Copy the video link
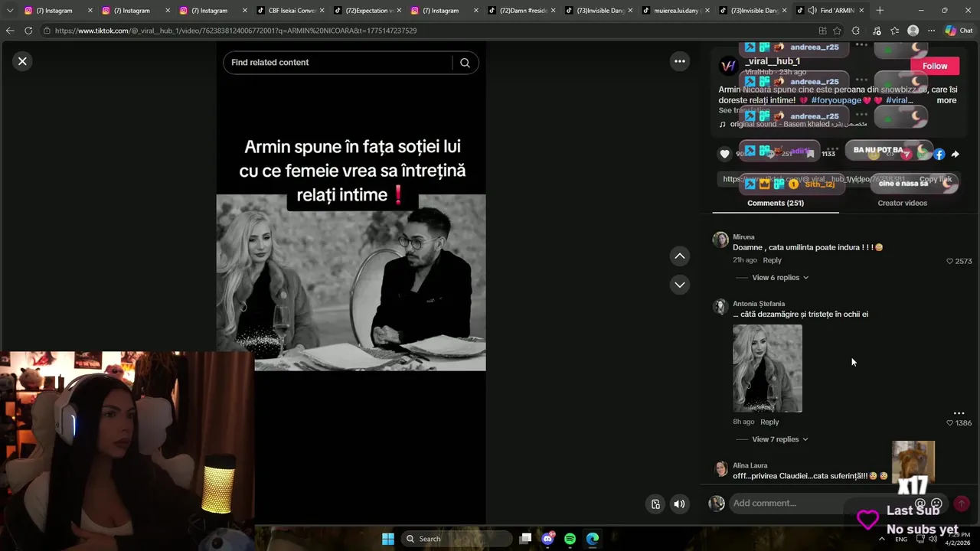Screen dimensions: 980x551 click(x=936, y=179)
